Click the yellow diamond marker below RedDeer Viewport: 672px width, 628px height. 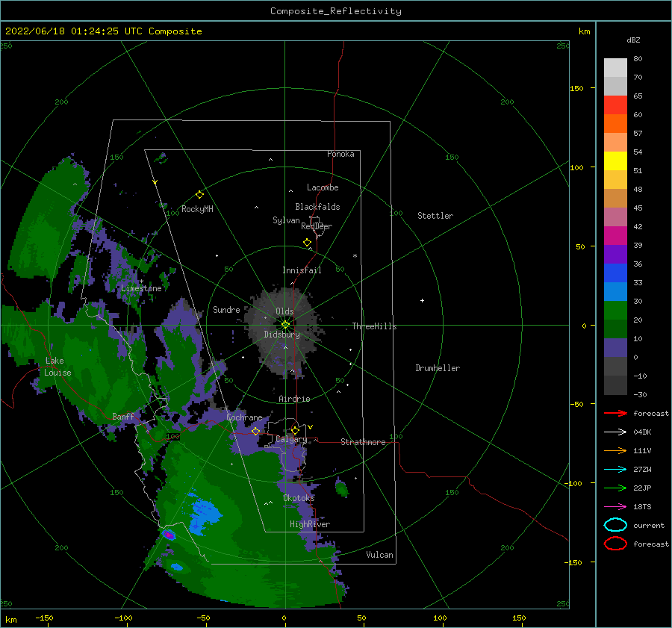[307, 243]
